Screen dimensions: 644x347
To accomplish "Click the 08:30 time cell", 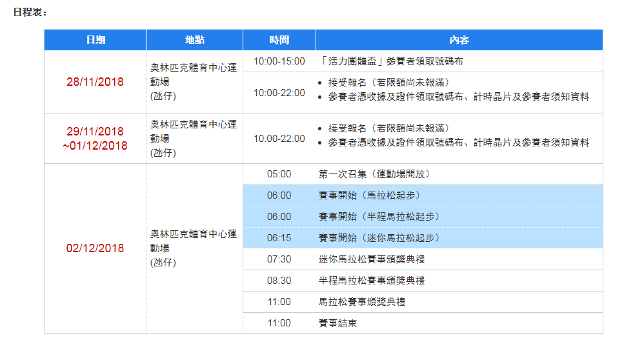I will pyautogui.click(x=279, y=281).
